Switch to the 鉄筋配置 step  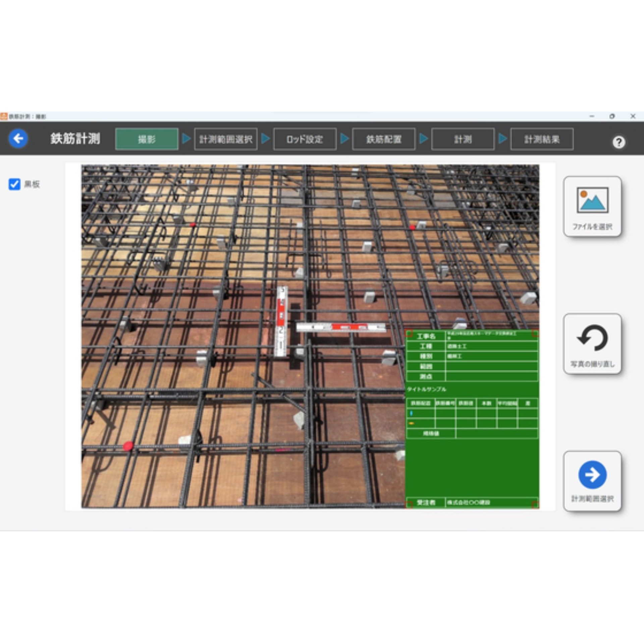point(383,139)
